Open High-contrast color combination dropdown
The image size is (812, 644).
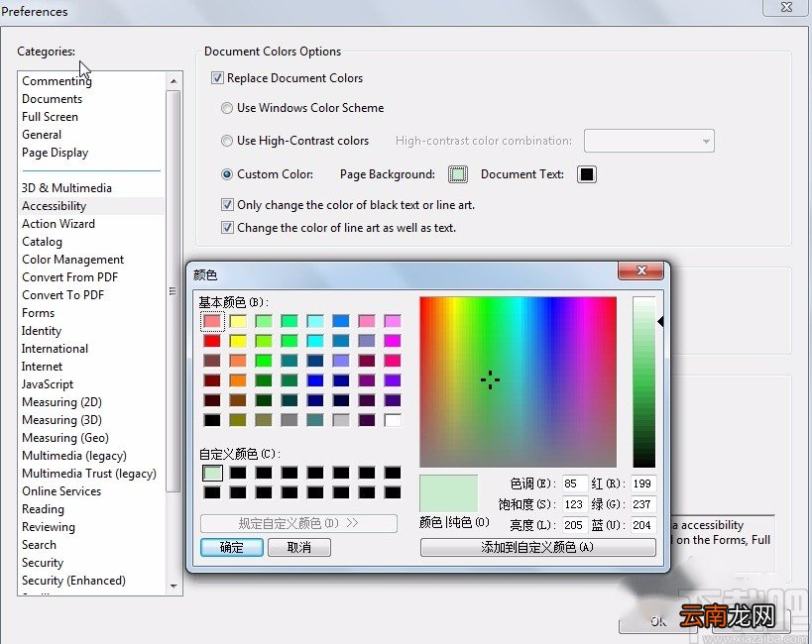click(648, 141)
